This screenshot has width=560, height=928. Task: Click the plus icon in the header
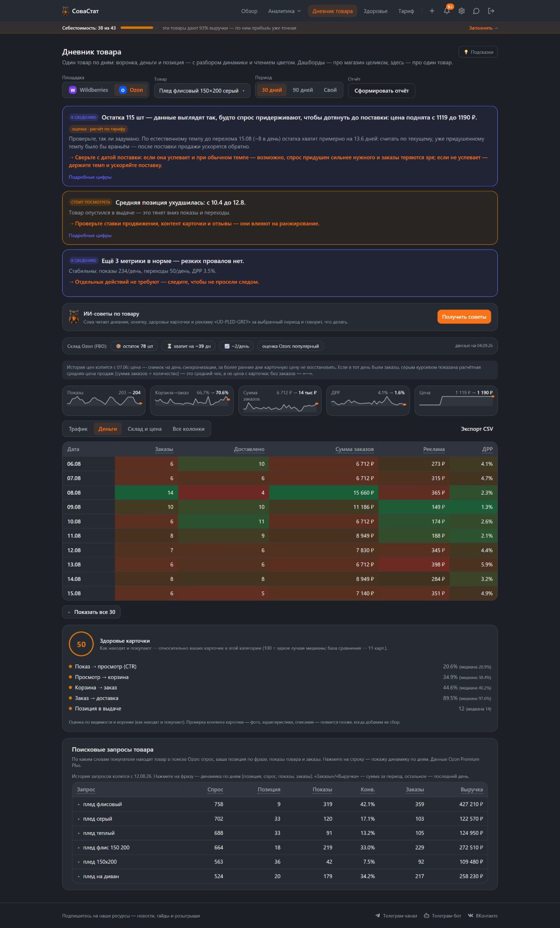[x=432, y=11]
